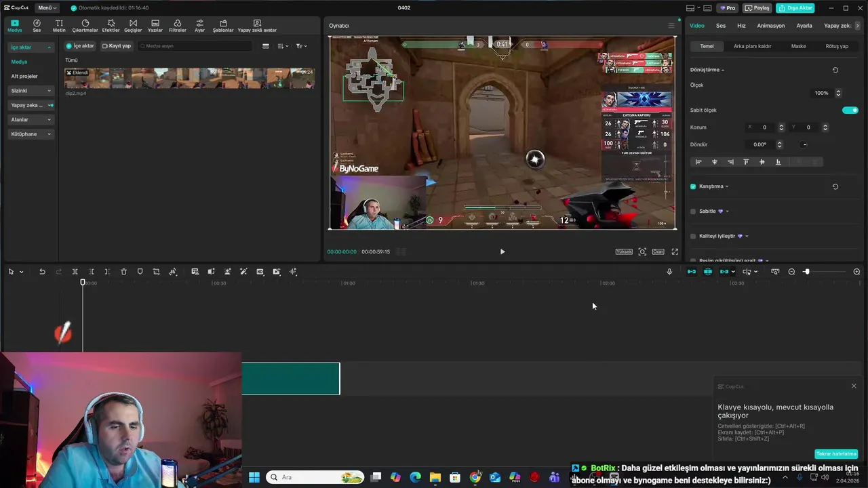Collapse the Dönüştürme section
Screen dimensions: 868x488
click(723, 70)
